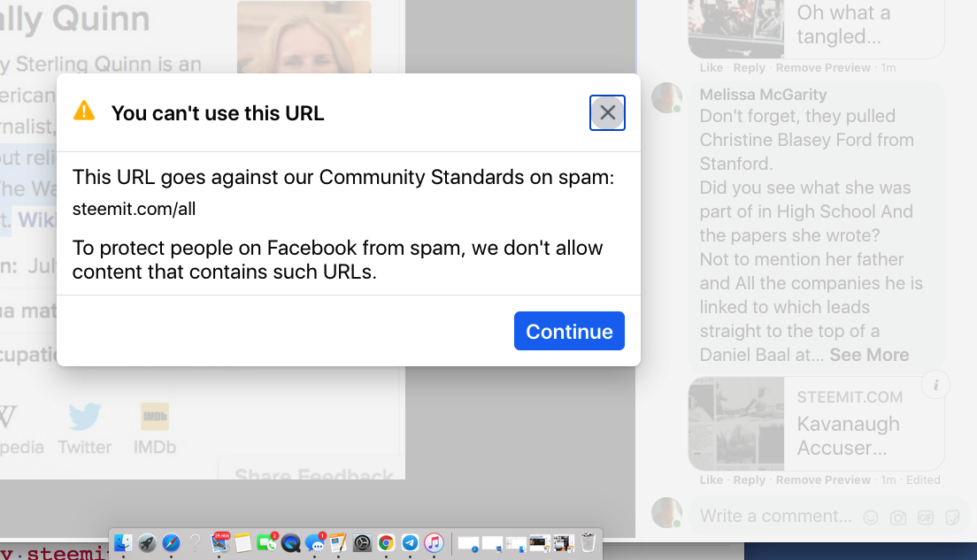Click the Write a comment field
The height and width of the screenshot is (560, 977).
pos(776,516)
